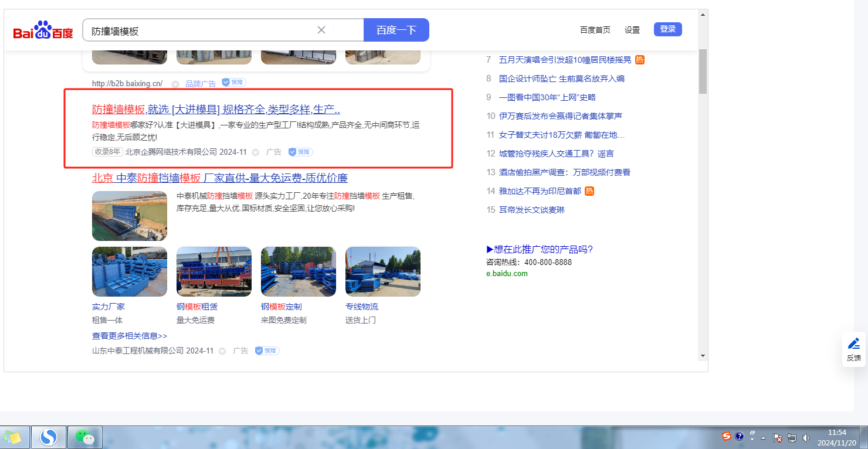Click the thumbnail above 钢模板租赁

tap(214, 271)
